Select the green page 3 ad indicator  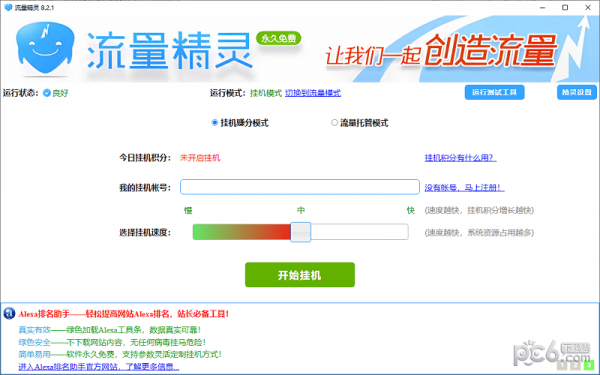click(589, 365)
